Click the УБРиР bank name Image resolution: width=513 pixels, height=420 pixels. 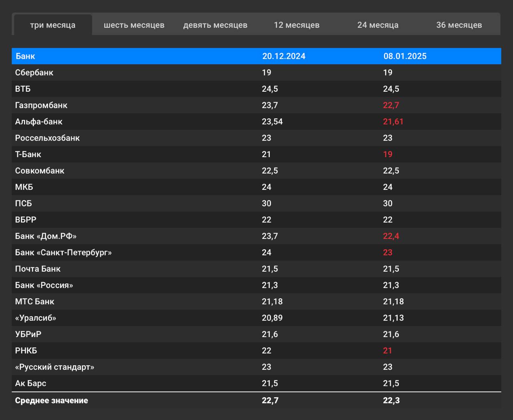click(x=28, y=334)
